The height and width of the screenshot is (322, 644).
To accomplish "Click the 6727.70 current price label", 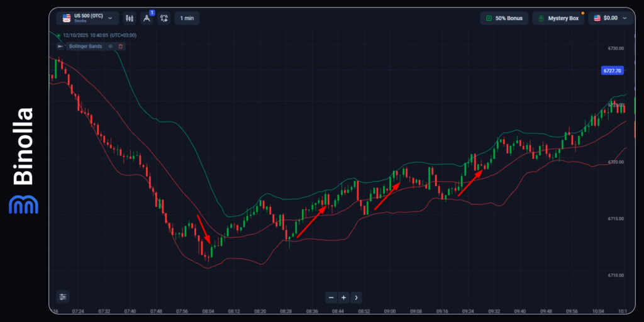I will pyautogui.click(x=612, y=71).
